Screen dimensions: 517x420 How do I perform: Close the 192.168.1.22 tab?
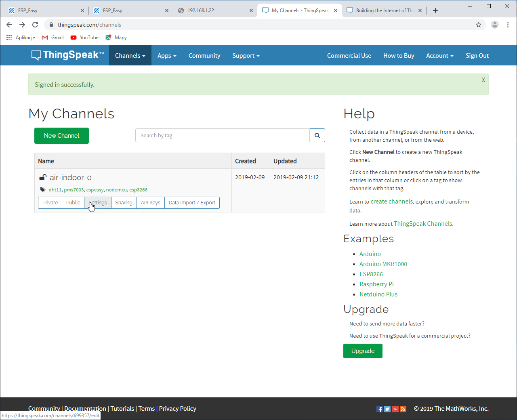pos(251,10)
